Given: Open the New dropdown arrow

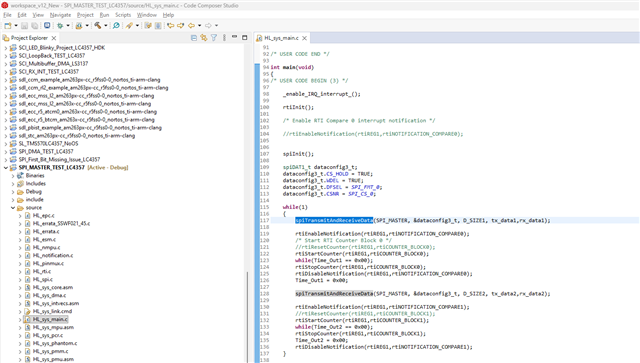Looking at the screenshot, I should point(16,25).
